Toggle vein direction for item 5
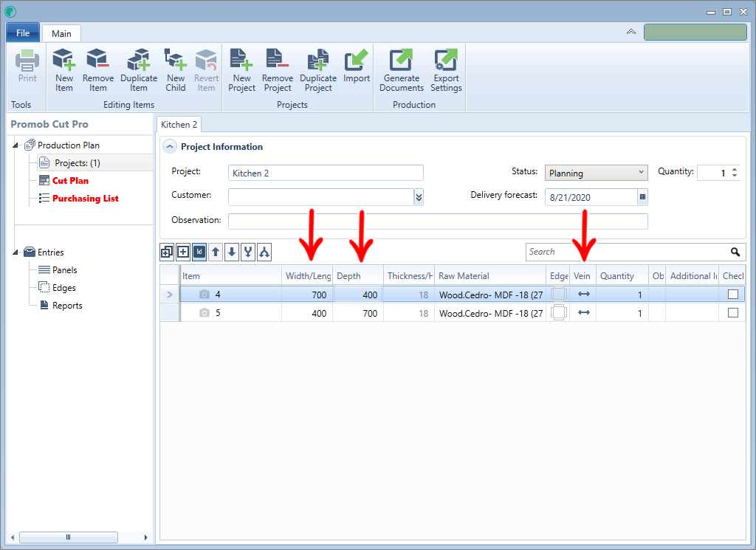This screenshot has width=756, height=550. (584, 312)
